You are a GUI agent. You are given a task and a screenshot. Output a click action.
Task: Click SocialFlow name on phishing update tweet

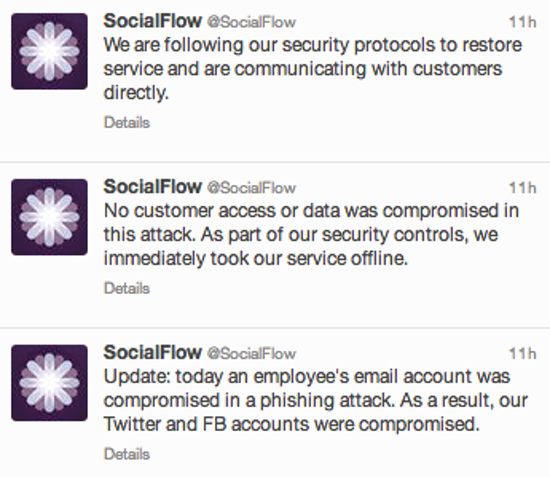click(x=153, y=352)
